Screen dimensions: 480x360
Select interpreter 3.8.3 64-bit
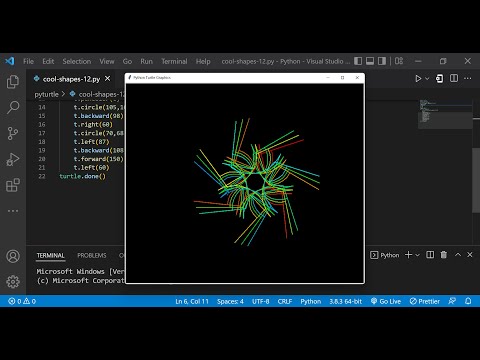[346, 301]
